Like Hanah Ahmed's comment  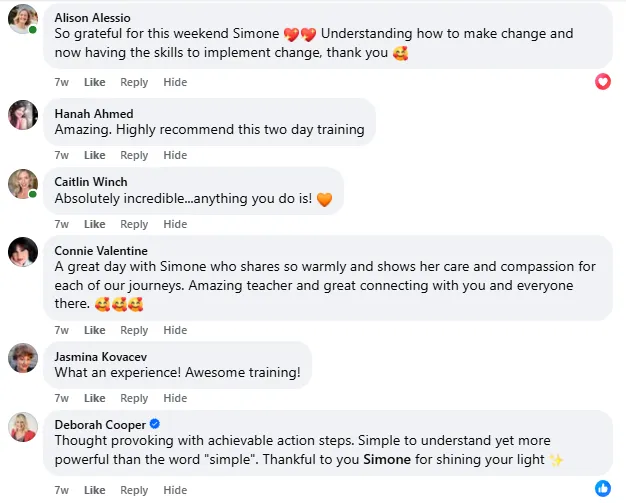click(95, 155)
